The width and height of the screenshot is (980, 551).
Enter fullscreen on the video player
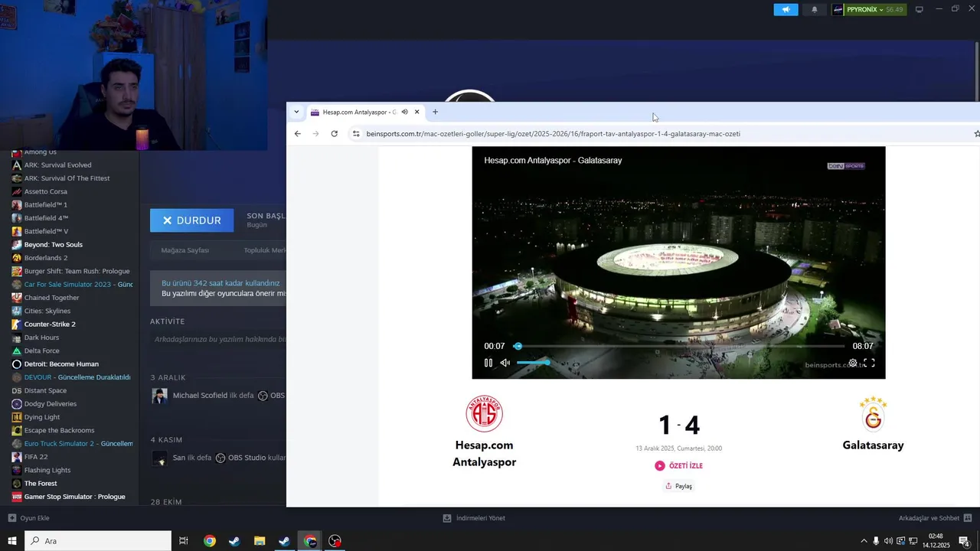pyautogui.click(x=869, y=363)
